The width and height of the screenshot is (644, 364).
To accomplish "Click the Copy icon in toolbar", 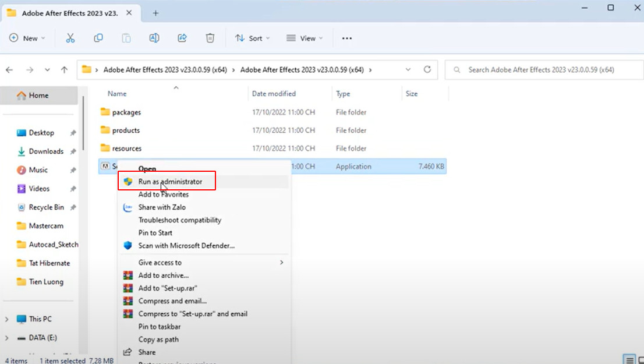I will pyautogui.click(x=98, y=38).
